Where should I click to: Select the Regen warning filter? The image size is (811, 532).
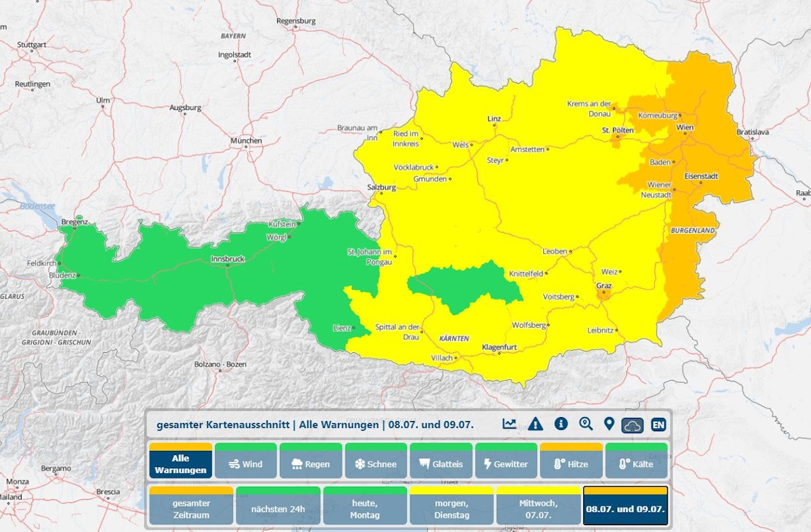311,461
